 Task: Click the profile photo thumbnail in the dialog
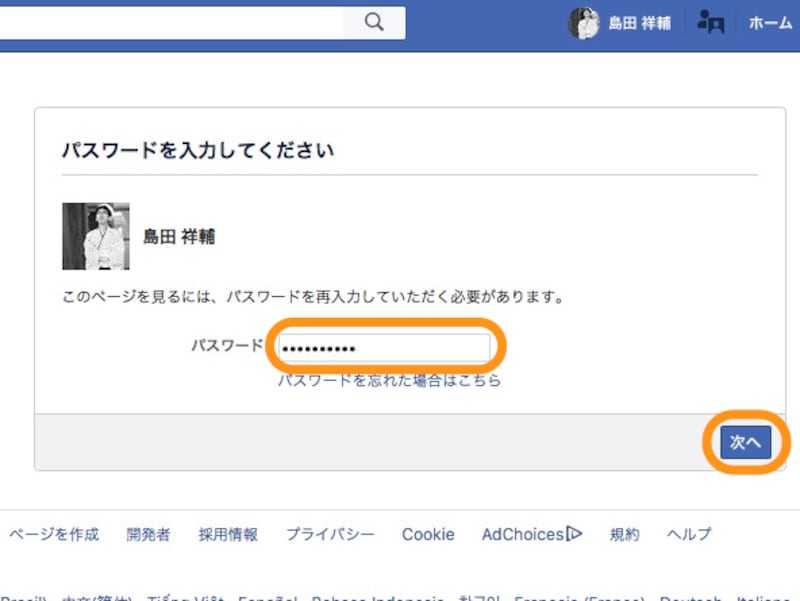coord(95,236)
